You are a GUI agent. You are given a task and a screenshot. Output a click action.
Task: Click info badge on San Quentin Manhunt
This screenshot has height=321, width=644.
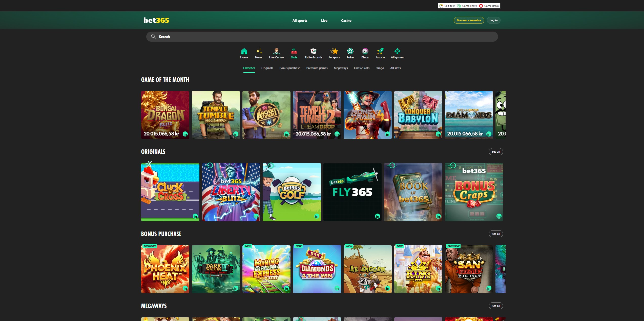click(489, 288)
